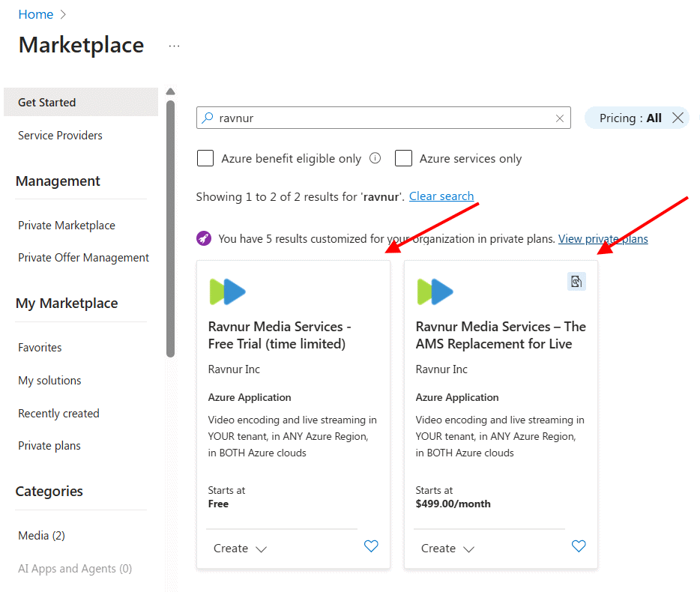Click the AMS Replacement card Ravnur logo
Screen dimensions: 700x592
pos(435,292)
